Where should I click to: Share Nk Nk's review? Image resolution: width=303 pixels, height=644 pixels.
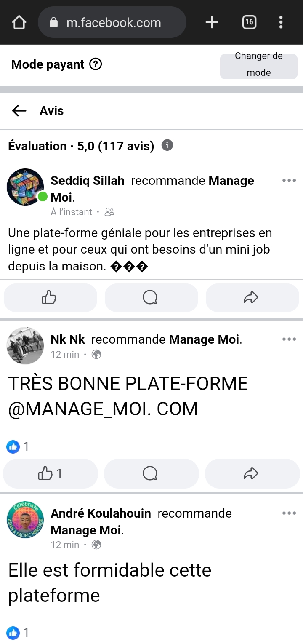[x=251, y=473]
